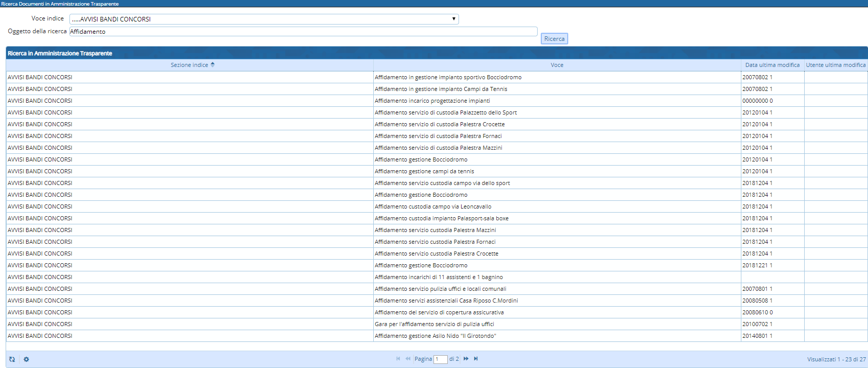Viewport: 868px width, 368px height.
Task: Select row Affidamento custodia campo via Leoncavallo
Action: pyautogui.click(x=433, y=206)
